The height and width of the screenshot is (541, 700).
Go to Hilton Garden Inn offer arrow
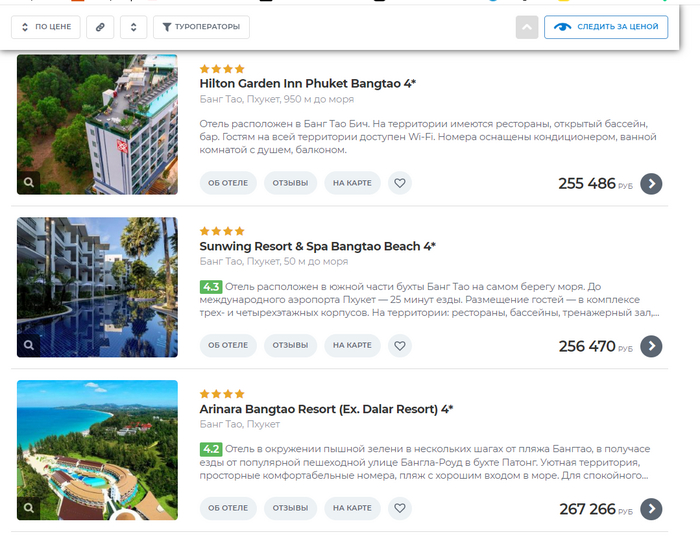pyautogui.click(x=651, y=183)
